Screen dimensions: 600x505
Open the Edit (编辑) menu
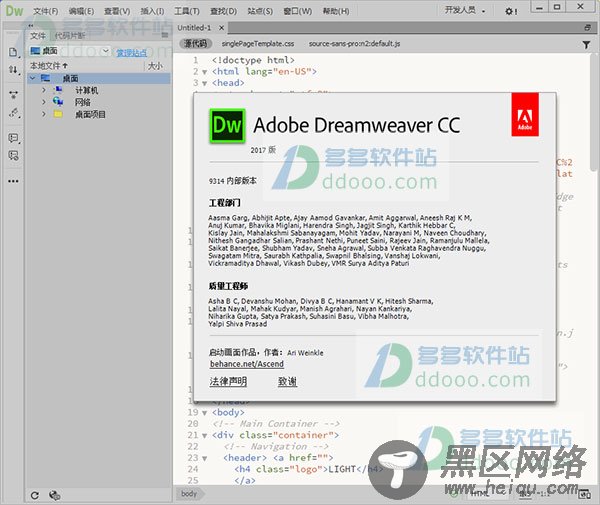click(x=81, y=11)
